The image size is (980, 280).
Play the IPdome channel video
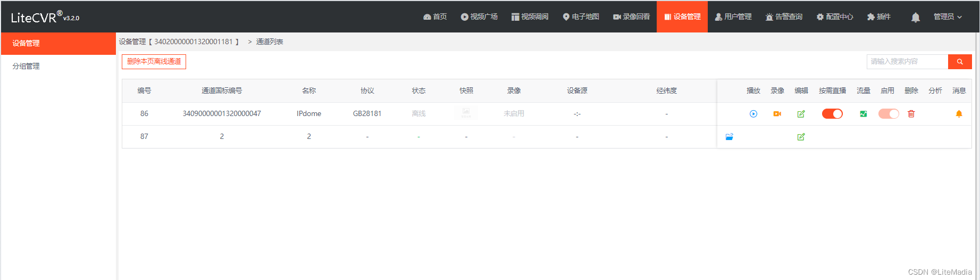click(753, 114)
